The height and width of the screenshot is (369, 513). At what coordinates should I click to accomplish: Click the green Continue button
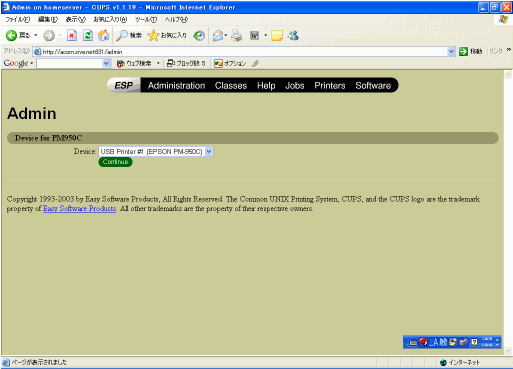pos(115,162)
